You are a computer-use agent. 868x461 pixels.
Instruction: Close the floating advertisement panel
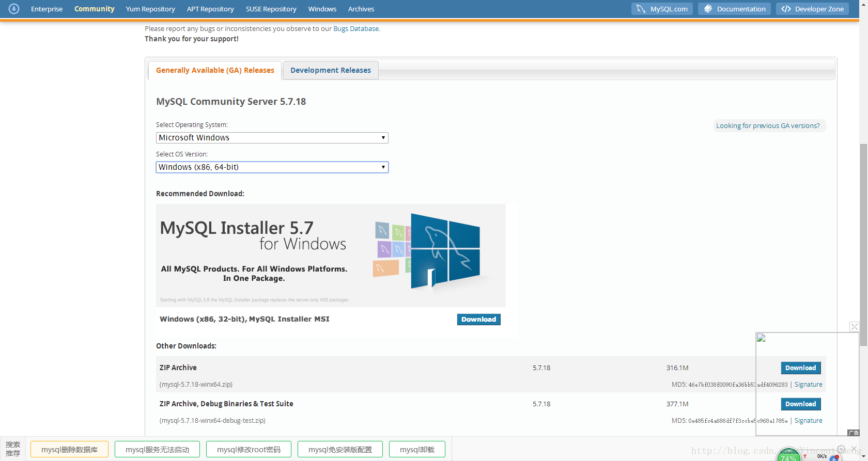pyautogui.click(x=855, y=327)
